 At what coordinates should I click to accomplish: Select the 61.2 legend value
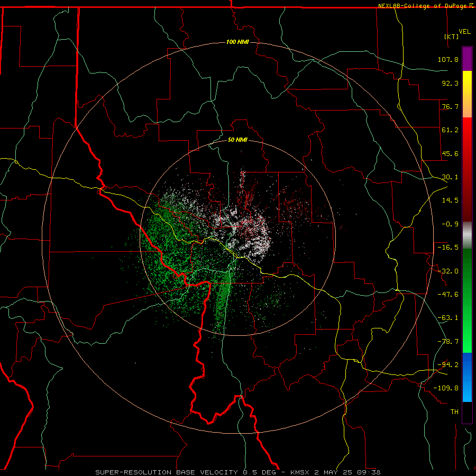pos(450,130)
